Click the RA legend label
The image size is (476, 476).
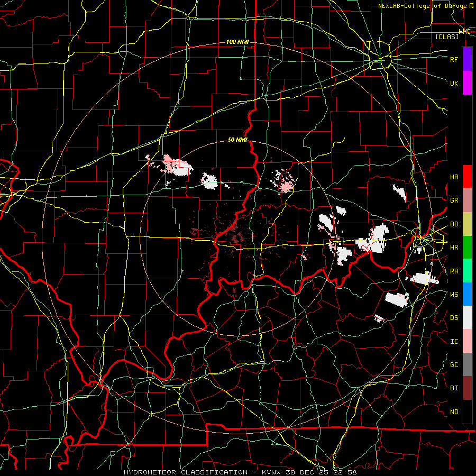coord(454,271)
